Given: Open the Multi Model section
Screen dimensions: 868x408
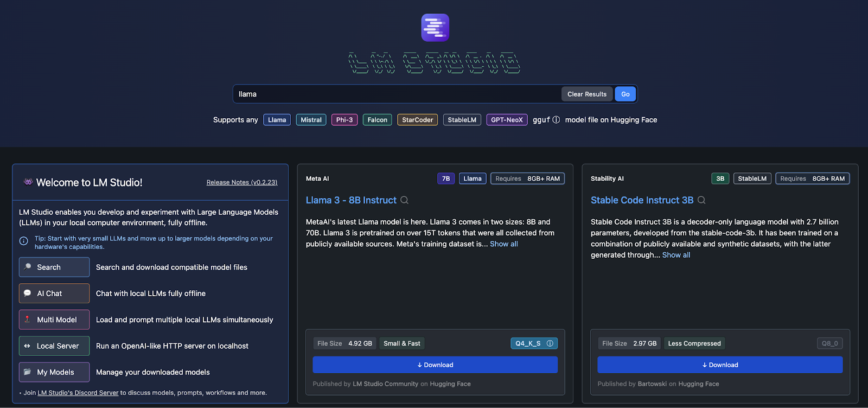Looking at the screenshot, I should pos(54,320).
